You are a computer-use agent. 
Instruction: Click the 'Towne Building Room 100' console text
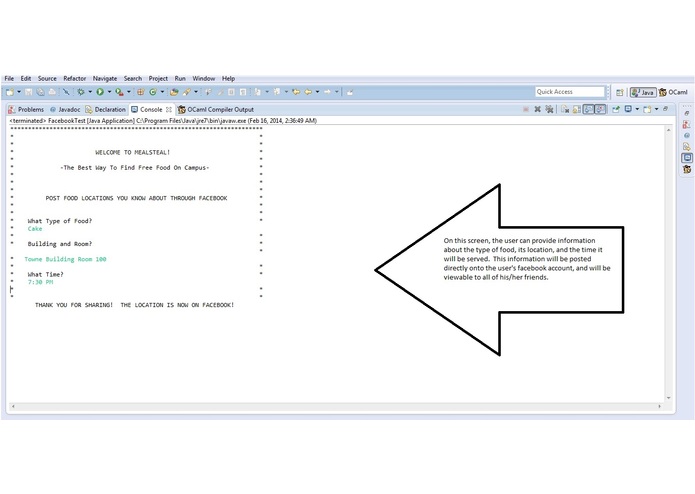point(66,259)
